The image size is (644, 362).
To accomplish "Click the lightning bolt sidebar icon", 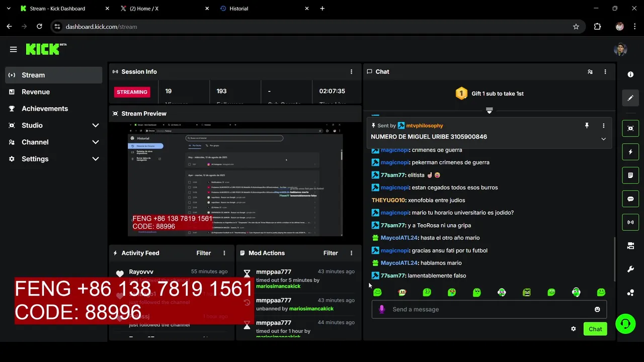I will pyautogui.click(x=630, y=152).
